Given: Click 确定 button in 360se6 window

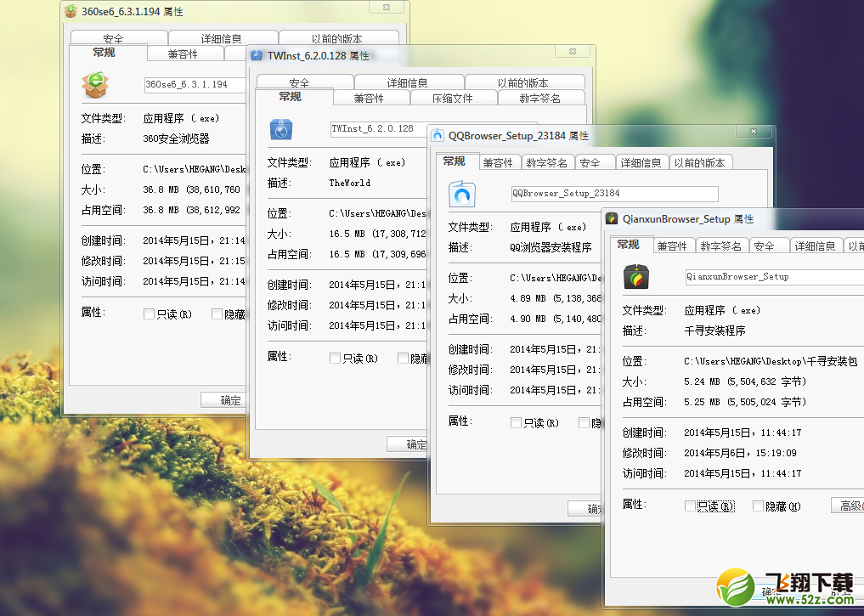Looking at the screenshot, I should 223,400.
